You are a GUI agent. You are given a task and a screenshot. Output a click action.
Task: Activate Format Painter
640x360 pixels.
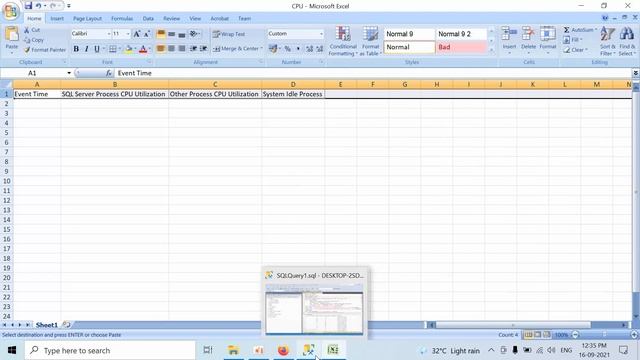(x=44, y=50)
